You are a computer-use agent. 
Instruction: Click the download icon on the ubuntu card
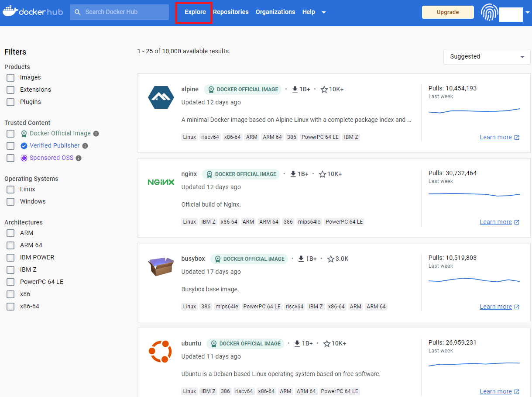297,343
